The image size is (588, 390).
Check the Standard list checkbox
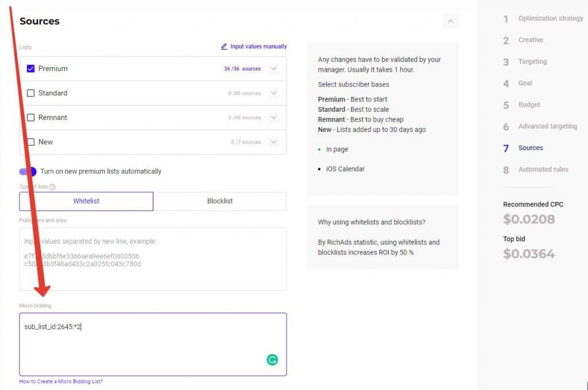(x=31, y=93)
